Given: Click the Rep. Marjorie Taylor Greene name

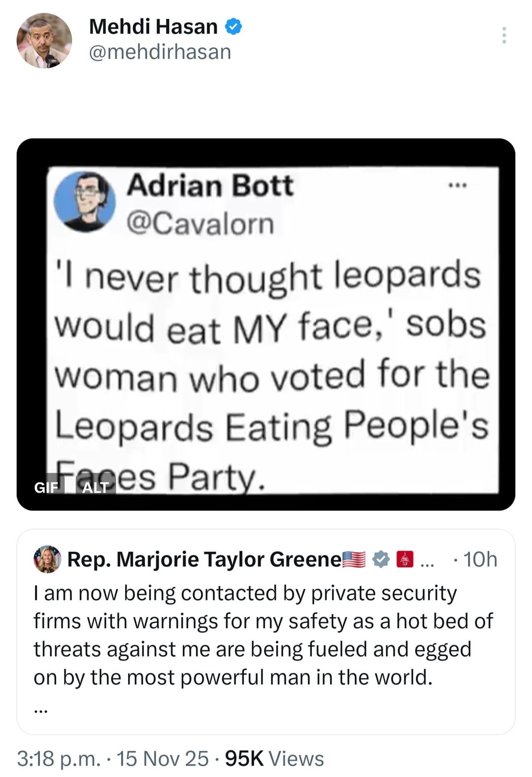Looking at the screenshot, I should point(204,560).
